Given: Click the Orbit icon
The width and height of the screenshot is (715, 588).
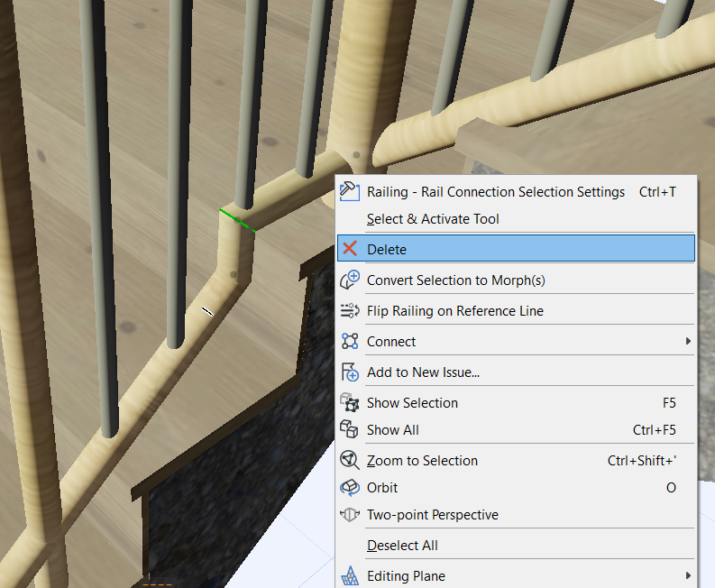Looking at the screenshot, I should coord(350,487).
